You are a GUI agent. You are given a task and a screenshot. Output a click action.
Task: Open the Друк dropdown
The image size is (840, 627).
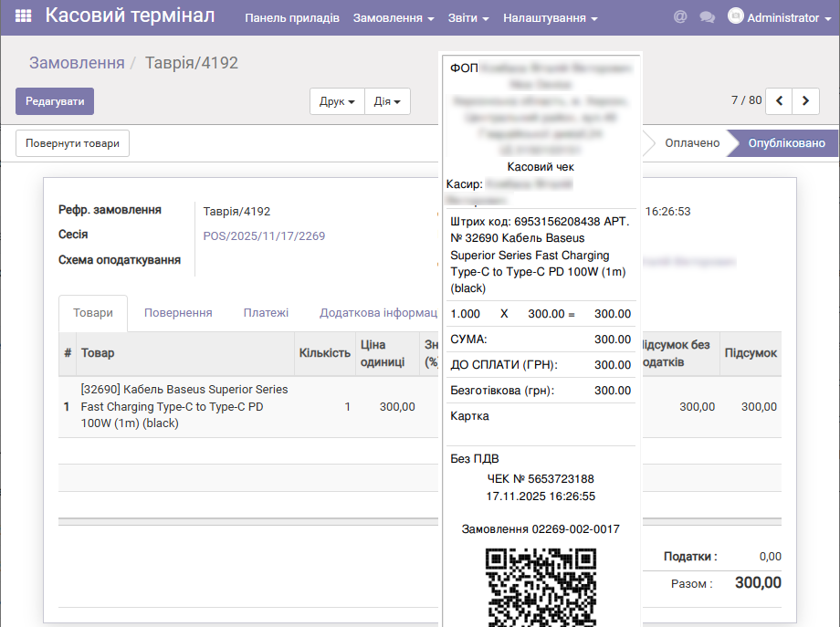coord(337,101)
